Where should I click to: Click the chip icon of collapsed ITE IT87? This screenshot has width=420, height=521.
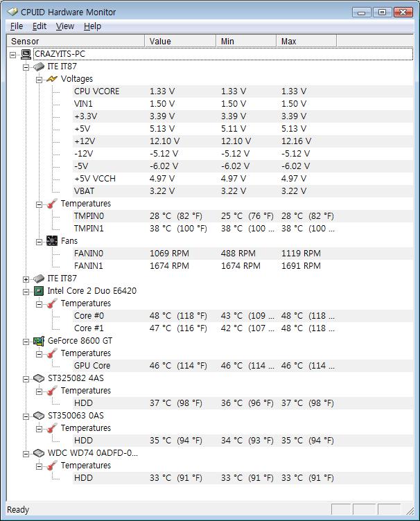point(39,279)
